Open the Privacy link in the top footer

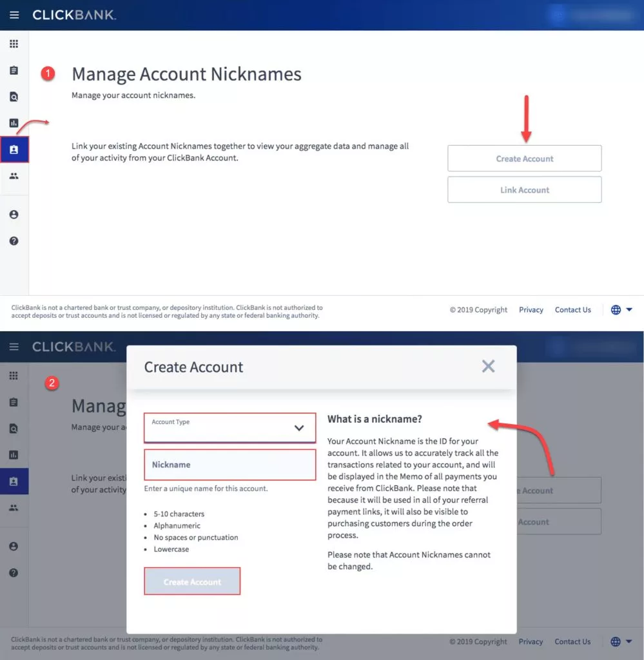point(531,310)
